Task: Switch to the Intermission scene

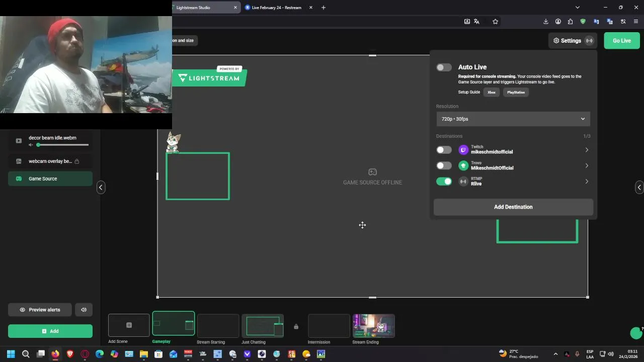Action: pos(329,325)
